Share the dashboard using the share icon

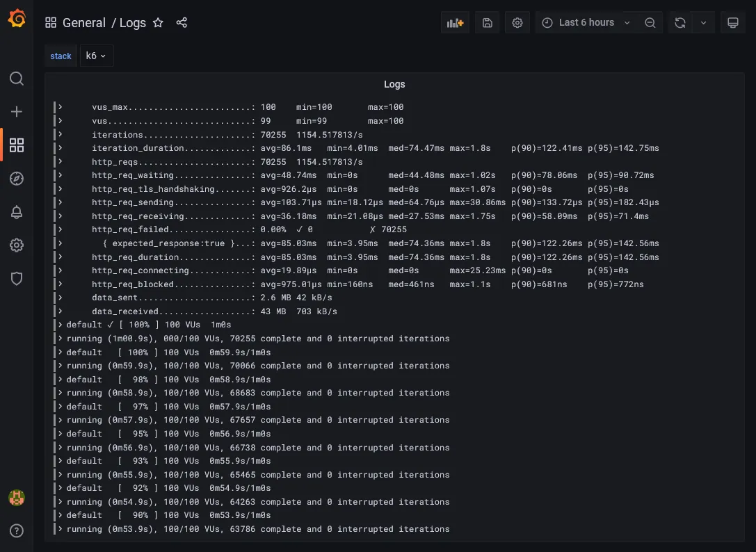pyautogui.click(x=182, y=23)
